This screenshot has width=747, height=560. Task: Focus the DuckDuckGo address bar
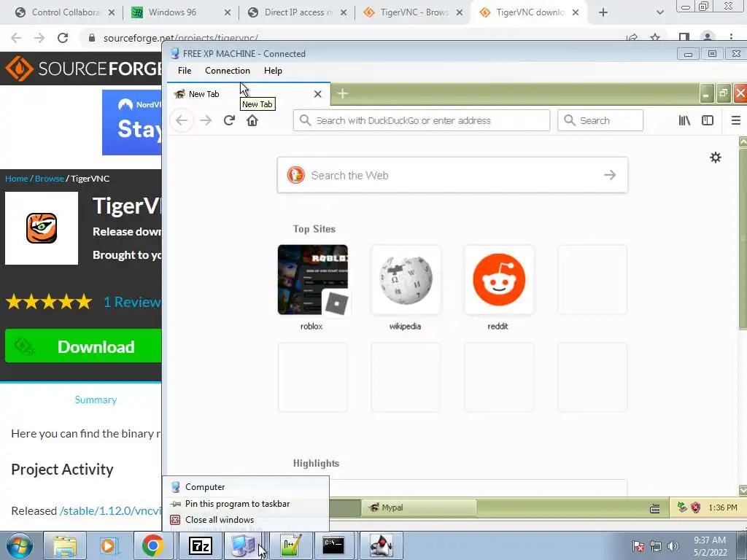422,120
